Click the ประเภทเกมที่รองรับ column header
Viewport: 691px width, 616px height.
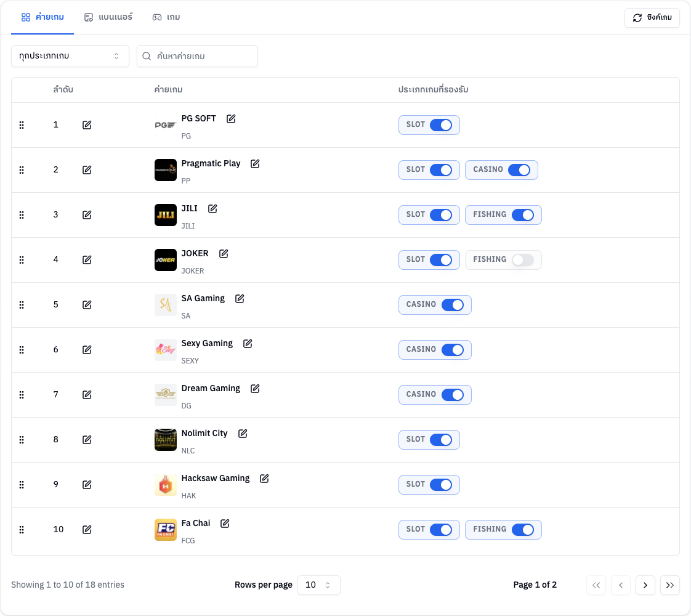[x=433, y=89]
